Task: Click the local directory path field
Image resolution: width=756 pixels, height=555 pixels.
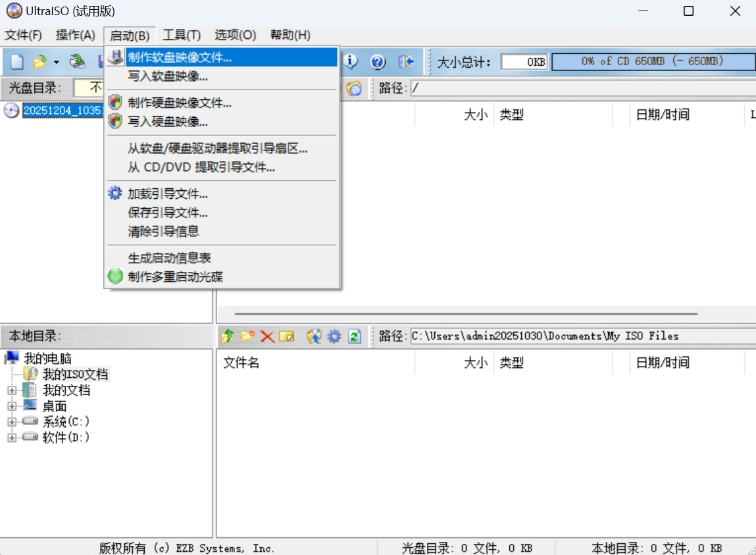Action: 582,336
